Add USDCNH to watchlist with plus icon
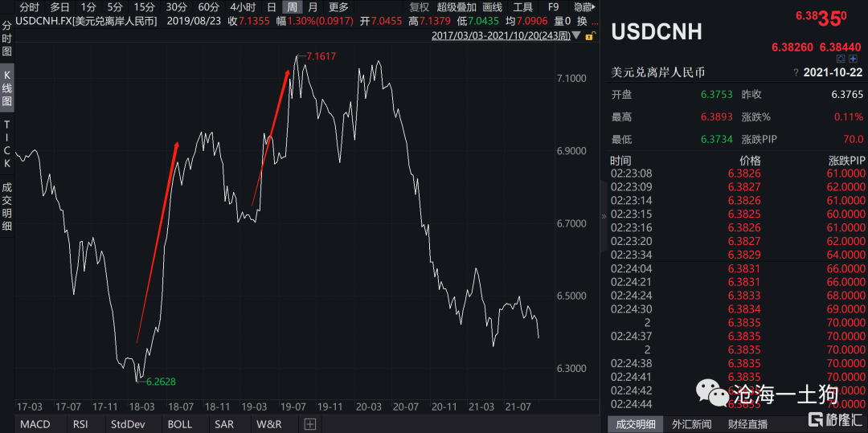This screenshot has height=433, width=868. pos(853,59)
